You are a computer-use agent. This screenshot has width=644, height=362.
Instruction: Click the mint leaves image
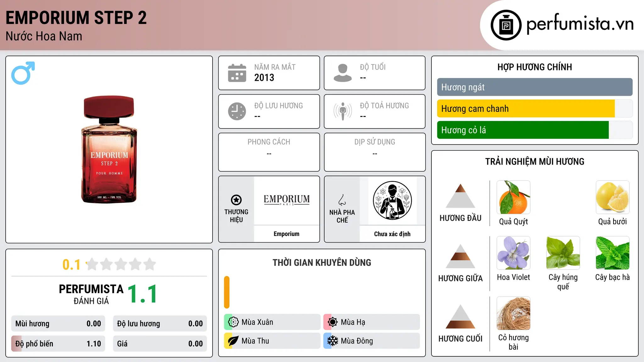tap(613, 253)
